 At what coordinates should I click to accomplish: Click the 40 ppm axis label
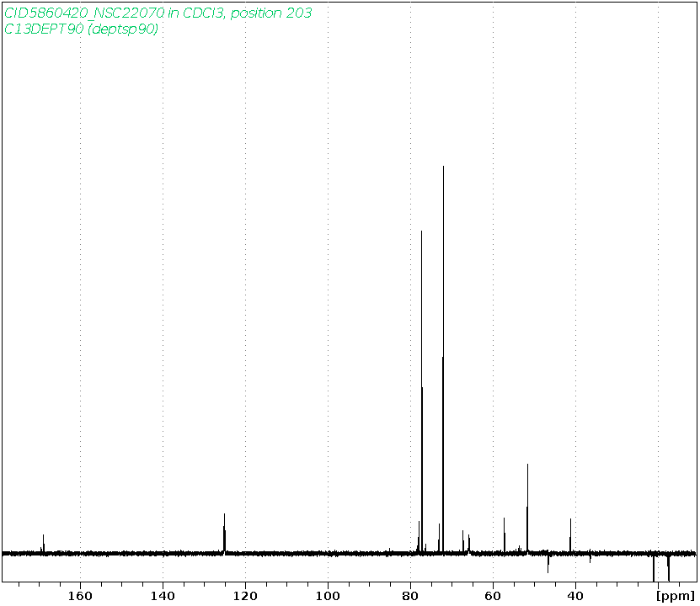576,596
